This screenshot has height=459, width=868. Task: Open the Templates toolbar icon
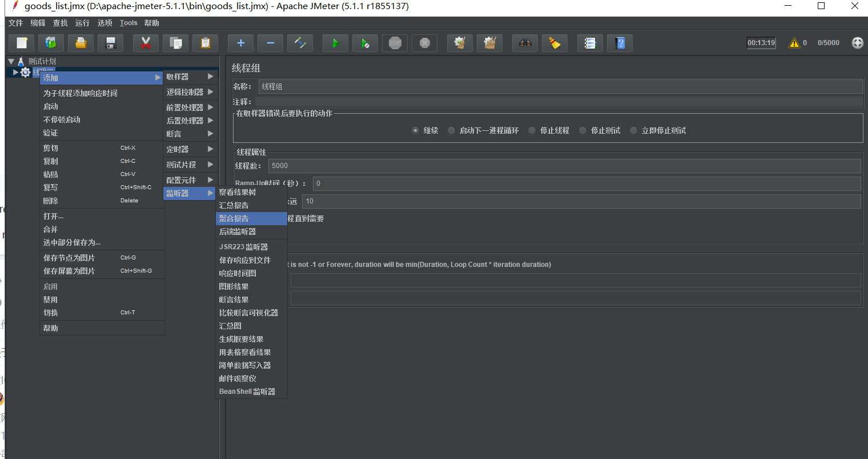point(51,43)
